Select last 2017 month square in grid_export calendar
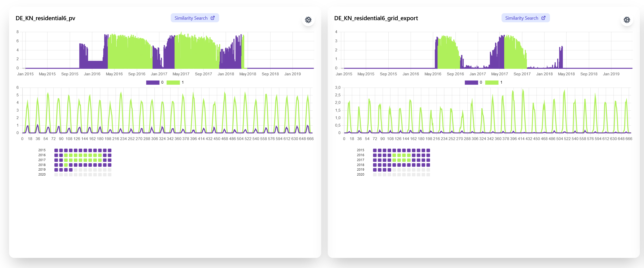 (x=428, y=160)
